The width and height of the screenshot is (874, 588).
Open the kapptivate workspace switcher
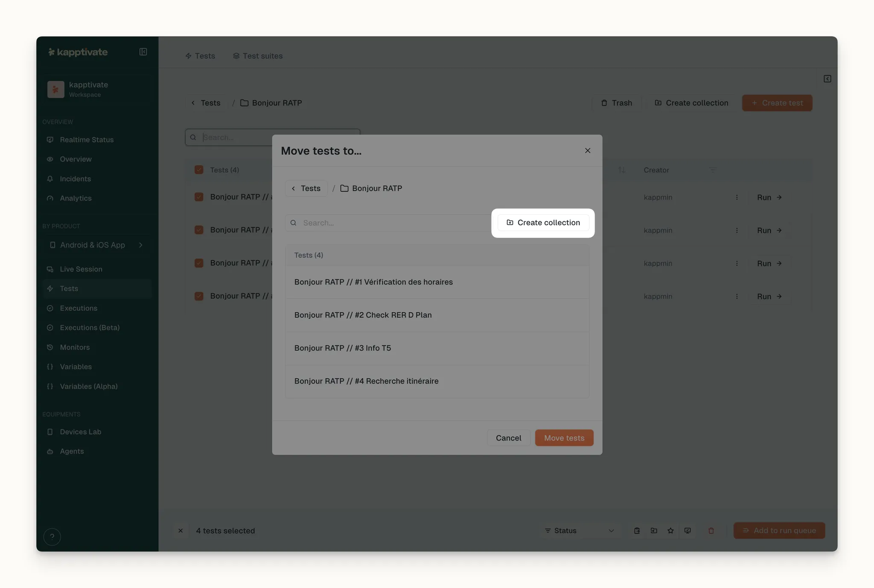pyautogui.click(x=97, y=89)
